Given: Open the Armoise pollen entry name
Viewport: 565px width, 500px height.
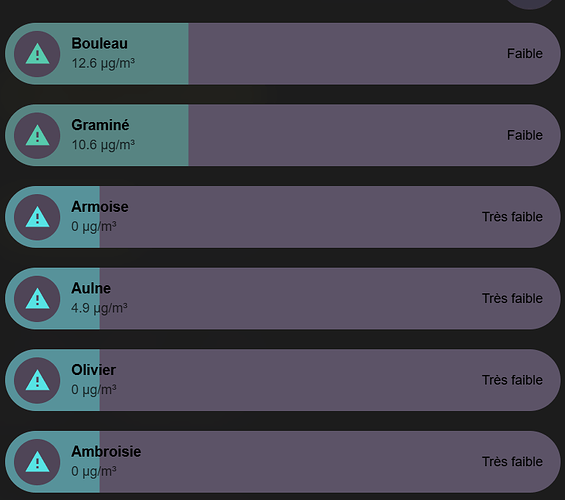Looking at the screenshot, I should 100,207.
